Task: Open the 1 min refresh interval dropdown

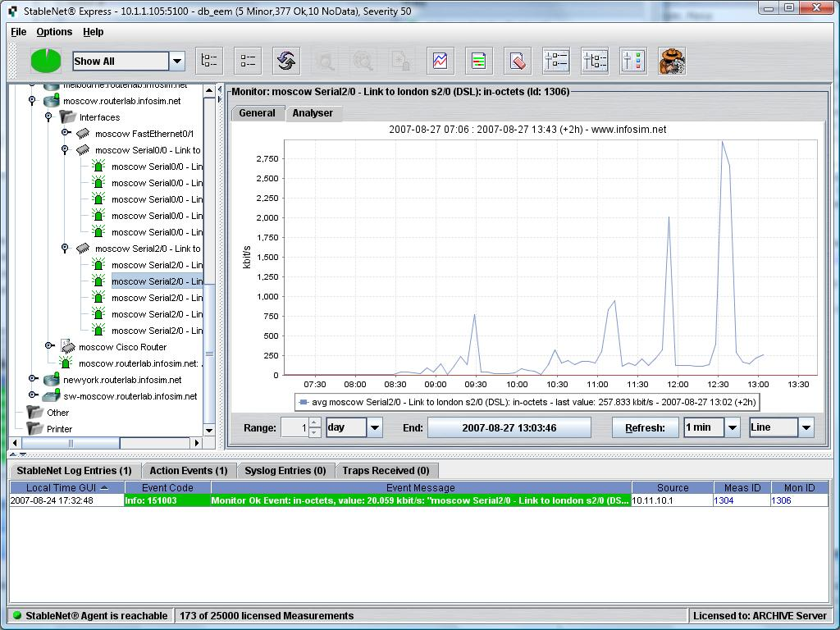Action: [732, 427]
